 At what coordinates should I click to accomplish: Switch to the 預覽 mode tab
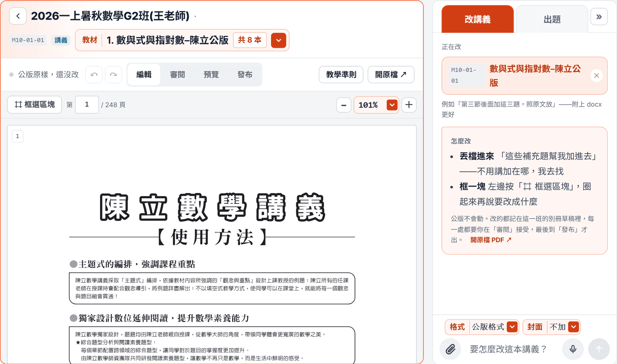coord(211,74)
